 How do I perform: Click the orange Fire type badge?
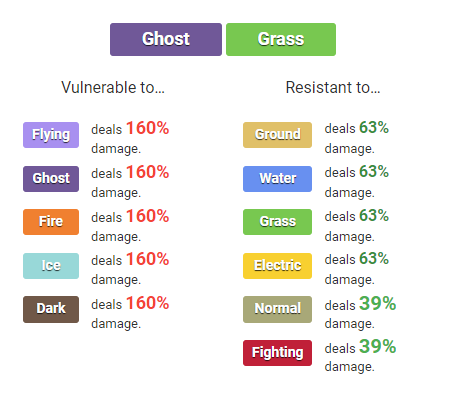coord(51,222)
